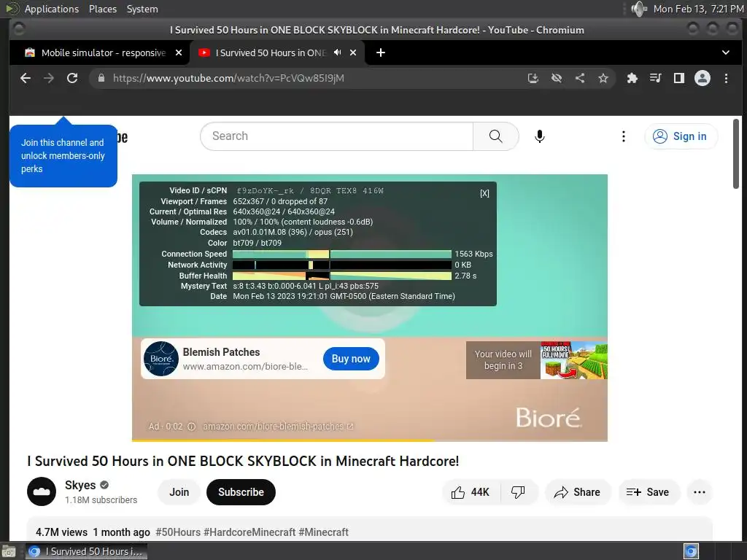This screenshot has width=747, height=560.
Task: Click the crossed-out eye icon in address bar
Action: (x=557, y=78)
